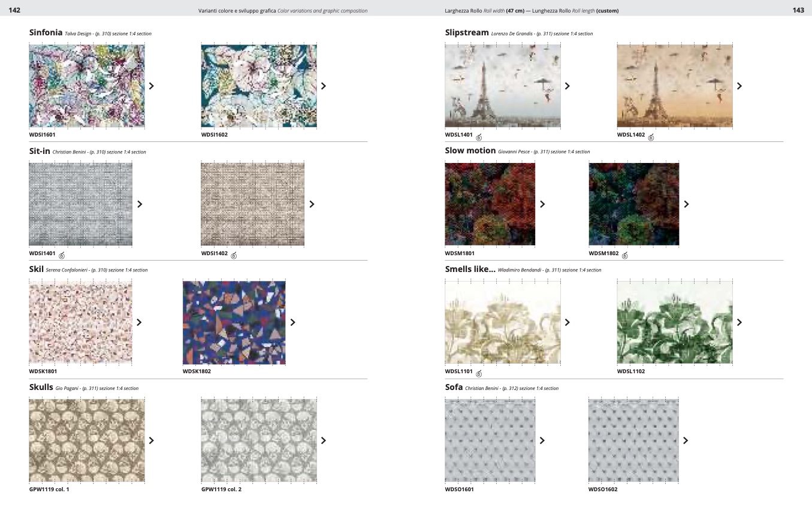Screen dimensions: 812x526
Task: Click the round symbol beside code WDSL1101
Action: click(x=478, y=373)
